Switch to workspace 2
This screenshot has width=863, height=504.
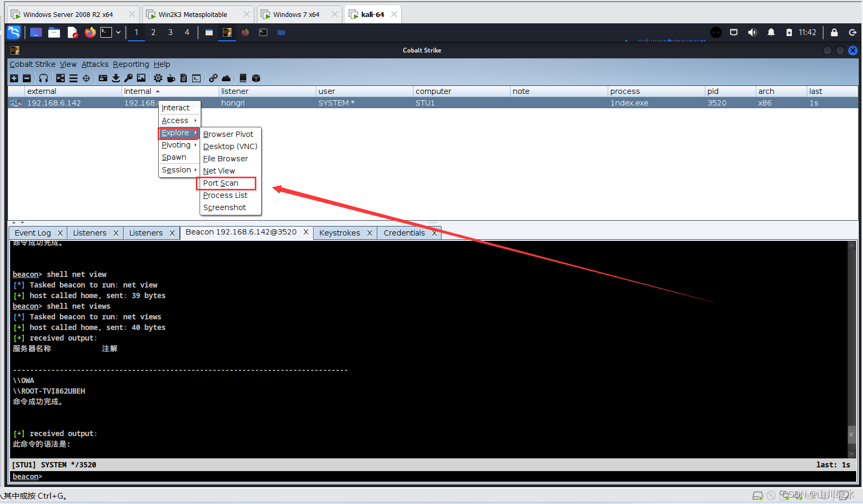pos(153,32)
